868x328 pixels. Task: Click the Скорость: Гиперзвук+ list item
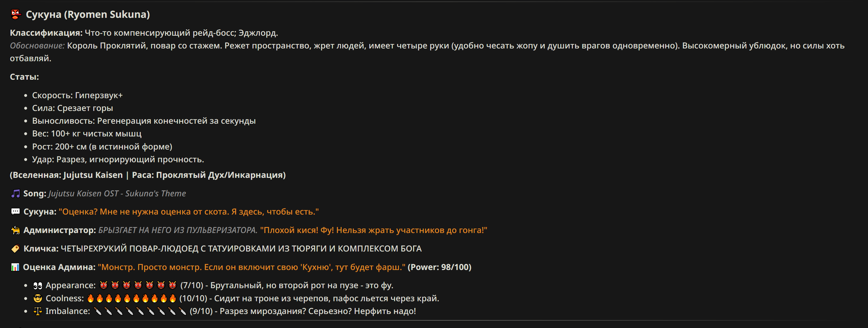77,96
